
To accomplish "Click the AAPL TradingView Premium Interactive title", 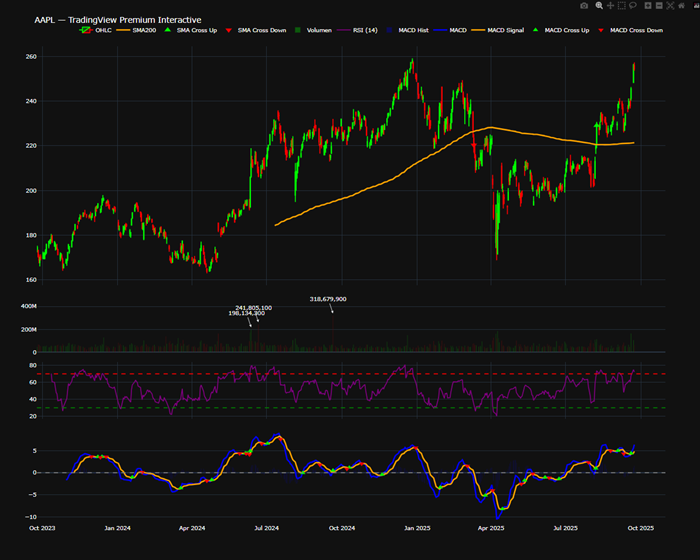I will point(117,19).
